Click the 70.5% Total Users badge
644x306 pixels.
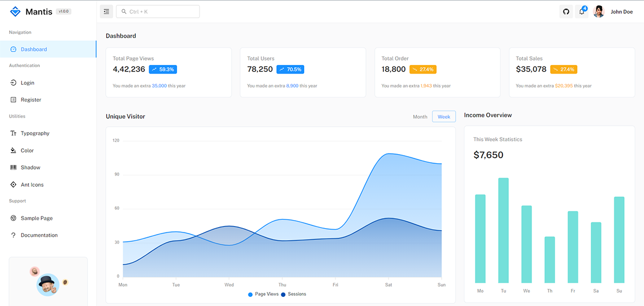[290, 69]
